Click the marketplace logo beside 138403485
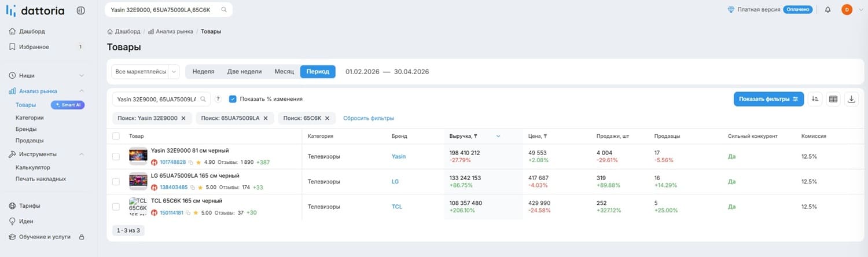Image resolution: width=868 pixels, height=257 pixels. pyautogui.click(x=154, y=188)
